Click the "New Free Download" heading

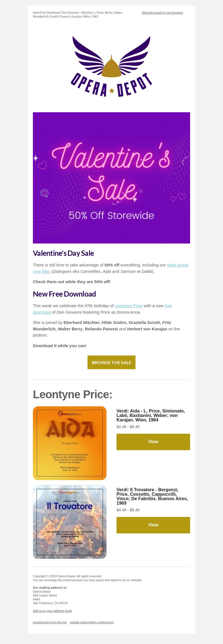click(64, 294)
